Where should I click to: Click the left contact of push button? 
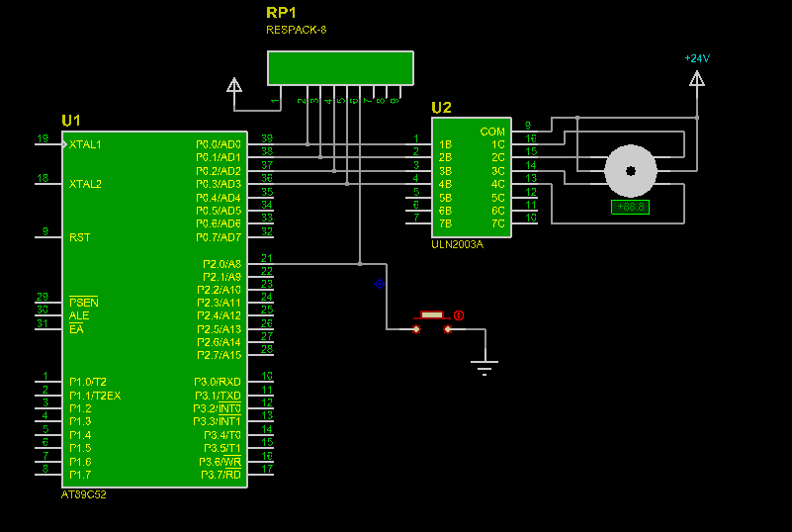(x=416, y=329)
